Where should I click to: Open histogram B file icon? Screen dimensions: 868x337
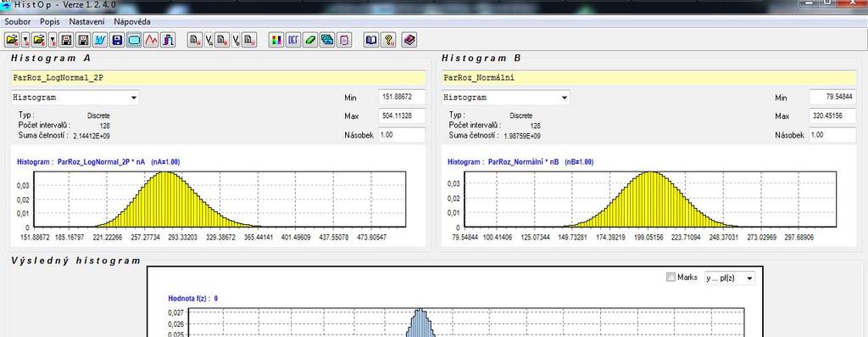click(39, 40)
